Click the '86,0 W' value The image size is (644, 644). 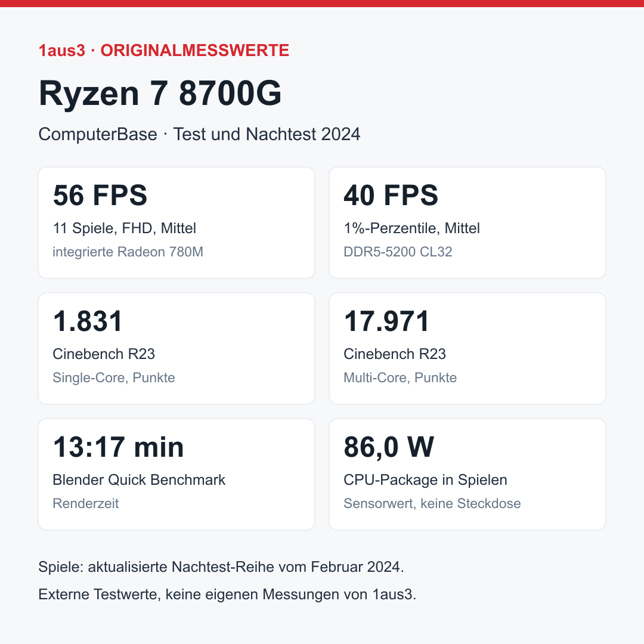[389, 447]
